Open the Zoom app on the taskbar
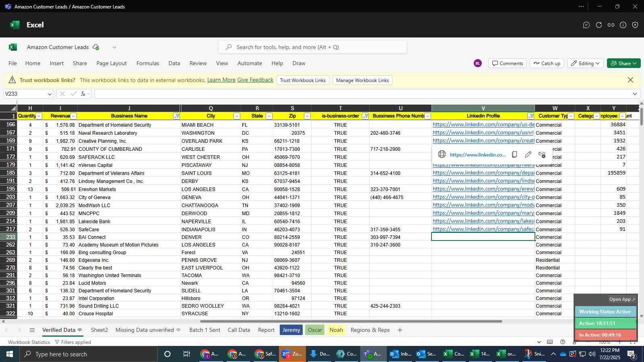Screen dimensions: 644x362 [292, 354]
